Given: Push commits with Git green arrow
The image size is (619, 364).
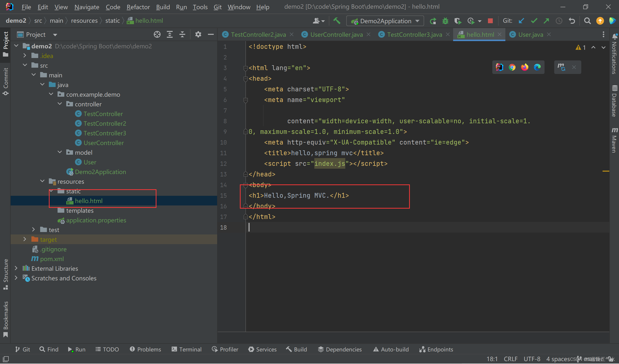Looking at the screenshot, I should (x=546, y=21).
